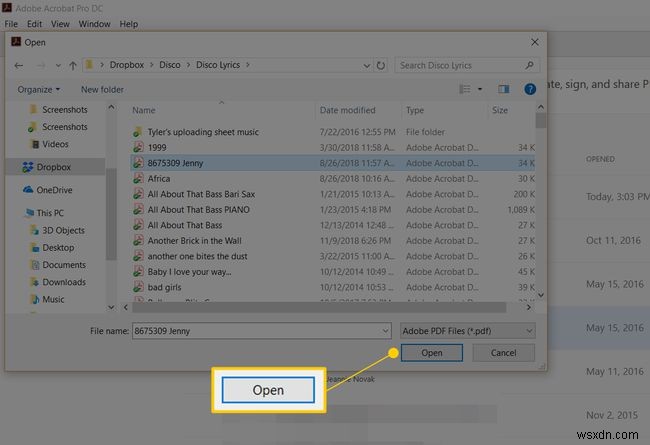Click Dropbox in the breadcrumb path
The width and height of the screenshot is (650, 445).
126,65
